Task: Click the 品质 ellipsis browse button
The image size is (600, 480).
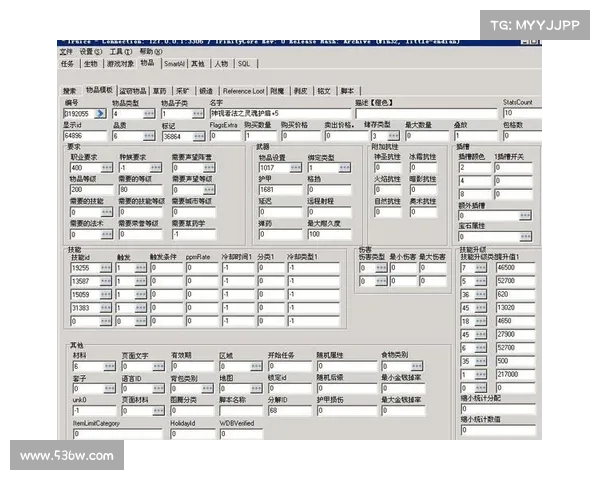Action: pos(149,135)
